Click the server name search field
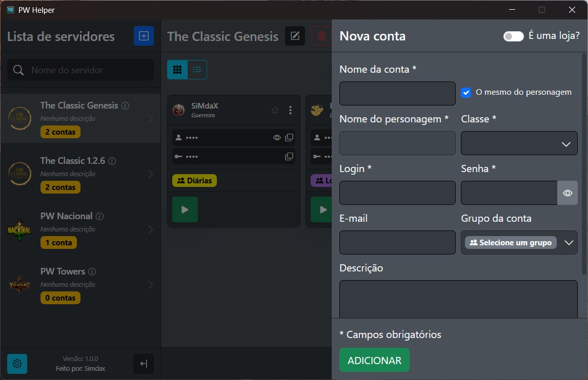 coord(87,70)
